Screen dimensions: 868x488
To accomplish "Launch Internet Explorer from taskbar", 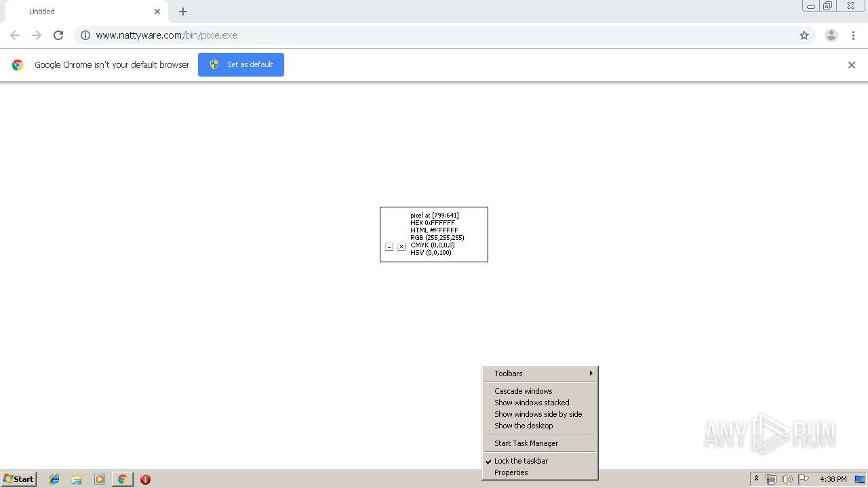I will click(54, 479).
